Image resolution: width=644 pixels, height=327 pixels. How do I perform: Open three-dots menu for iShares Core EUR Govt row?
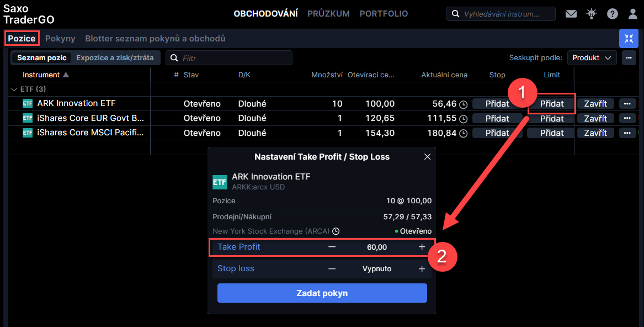(x=627, y=118)
